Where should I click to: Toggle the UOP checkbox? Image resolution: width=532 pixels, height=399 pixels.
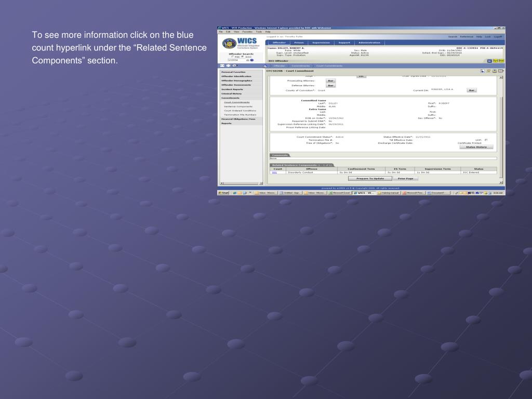coord(486,140)
